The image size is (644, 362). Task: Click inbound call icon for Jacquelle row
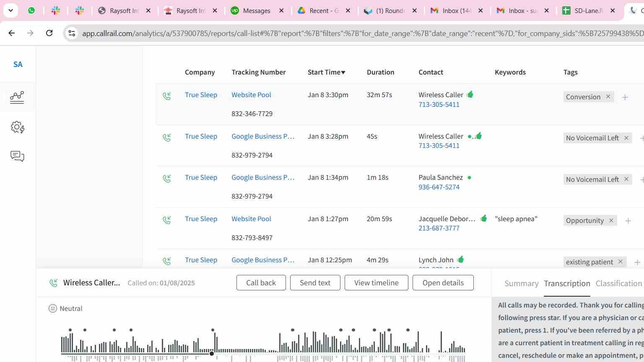tap(167, 220)
